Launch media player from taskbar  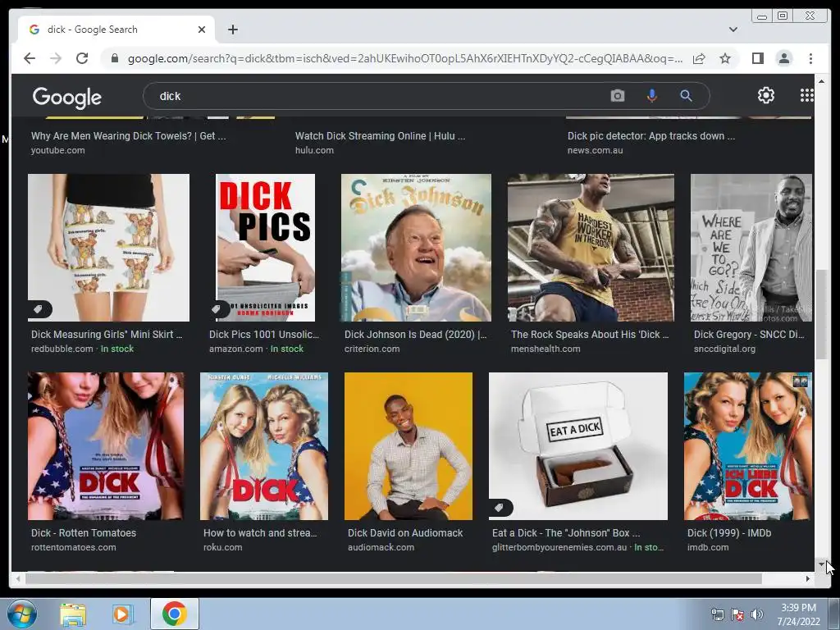pyautogui.click(x=122, y=614)
